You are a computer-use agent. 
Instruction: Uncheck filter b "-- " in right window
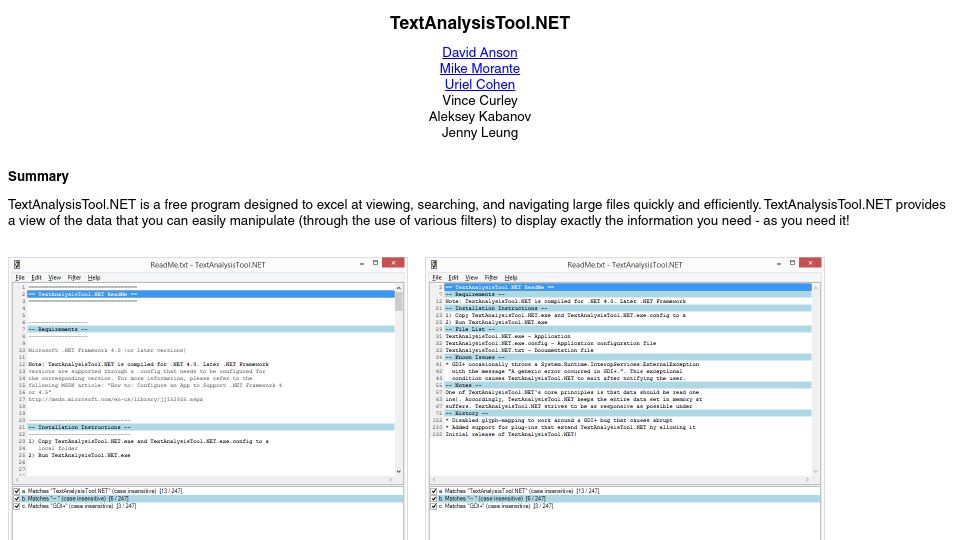433,499
